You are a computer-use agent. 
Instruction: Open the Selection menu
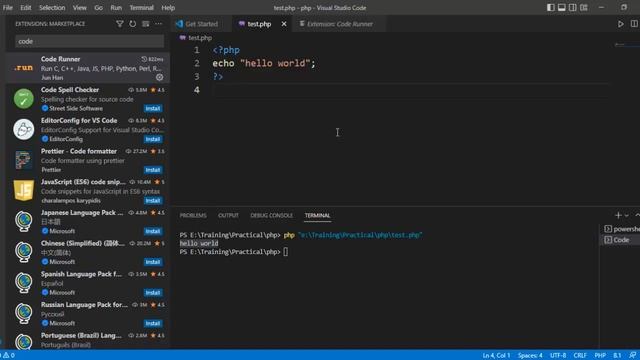click(x=52, y=7)
